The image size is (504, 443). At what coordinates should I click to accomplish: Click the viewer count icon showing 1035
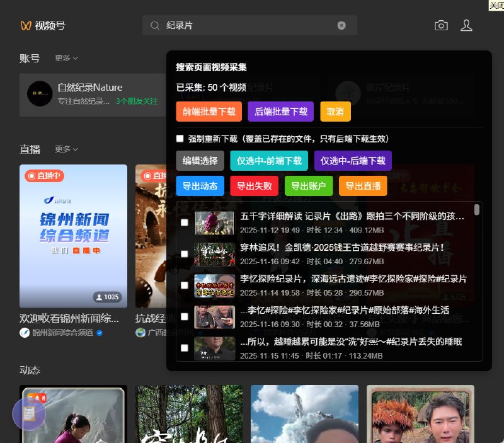coord(101,297)
